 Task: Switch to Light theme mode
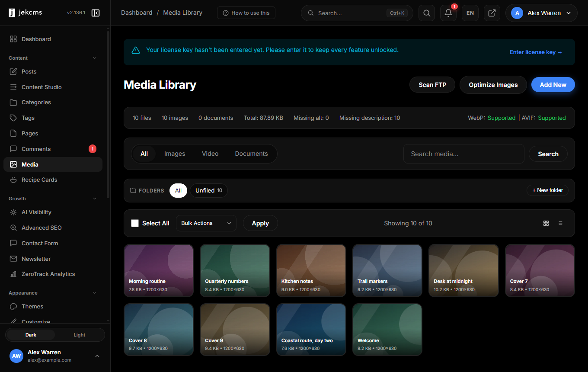pyautogui.click(x=80, y=335)
